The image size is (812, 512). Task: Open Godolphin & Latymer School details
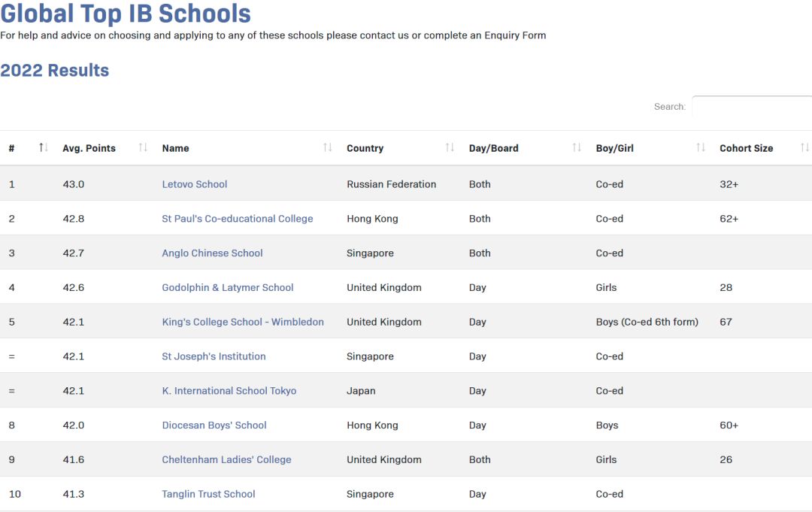point(227,287)
